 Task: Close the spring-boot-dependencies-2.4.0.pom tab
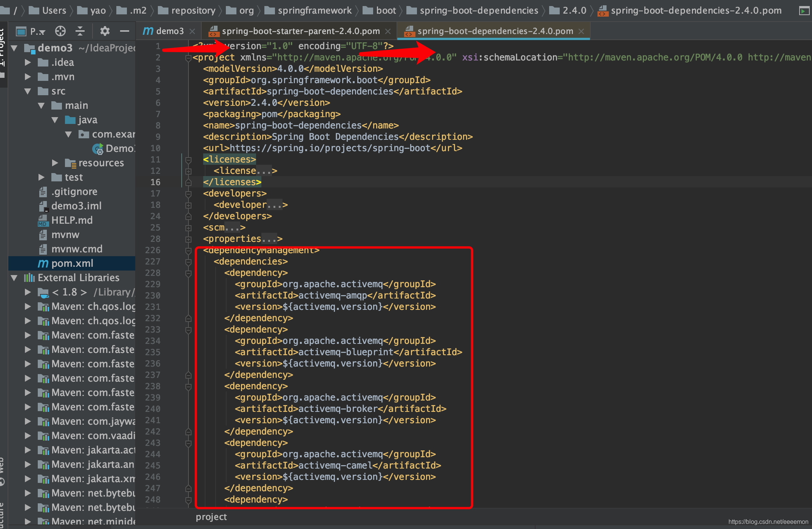point(581,31)
